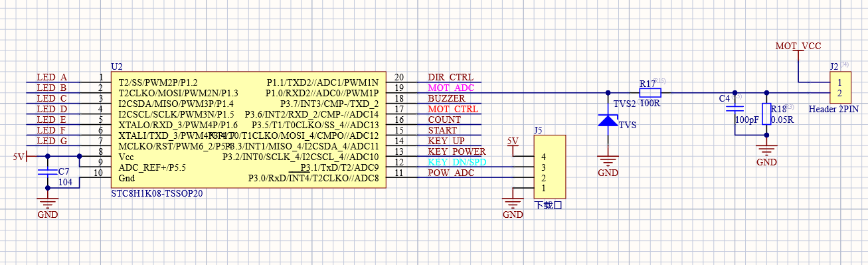Click the magenta MOT_ADC net label
Screen dimensions: 868x265
(x=451, y=88)
